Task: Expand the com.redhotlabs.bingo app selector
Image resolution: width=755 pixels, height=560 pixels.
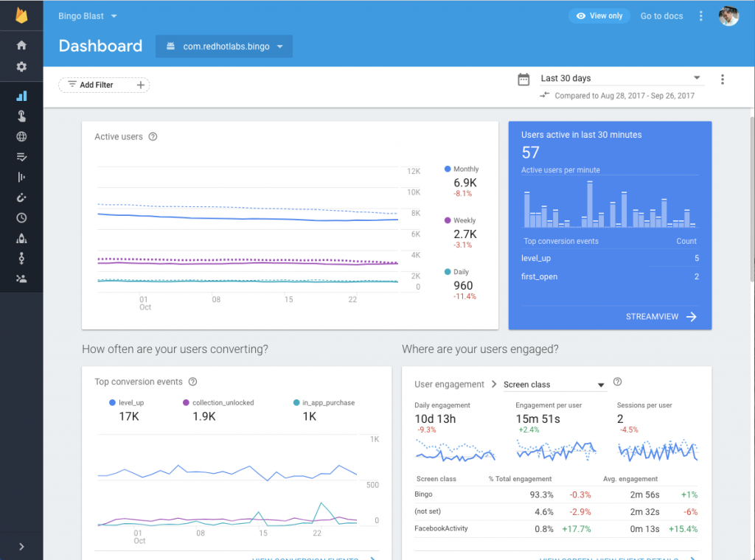Action: click(224, 46)
